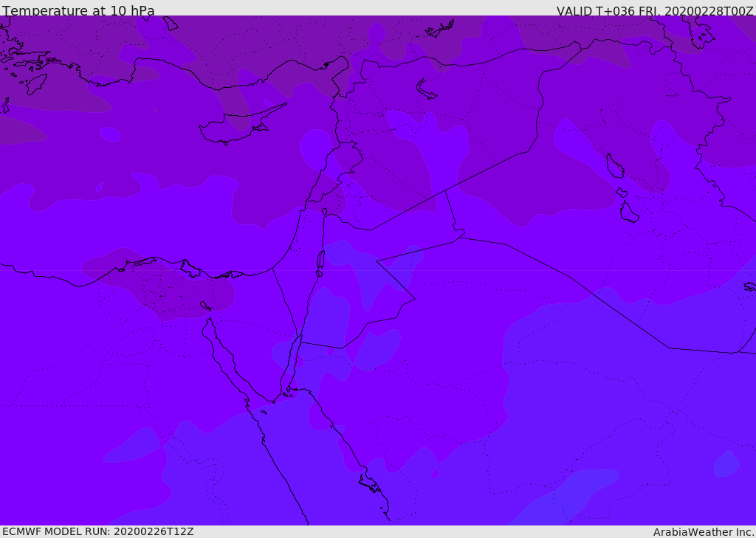
Task: Click the 'ECMWF MODEL RUN: 20200226T12Z' text
Action: tap(98, 531)
